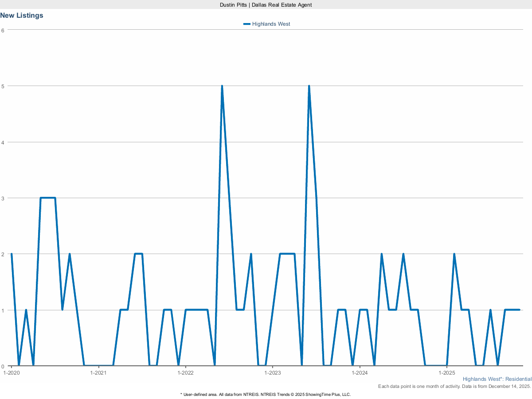Viewport: 532px width, 399px height.
Task: Select the Dustin Pitts Dallas Real Estate Agent header
Action: pos(266,4)
